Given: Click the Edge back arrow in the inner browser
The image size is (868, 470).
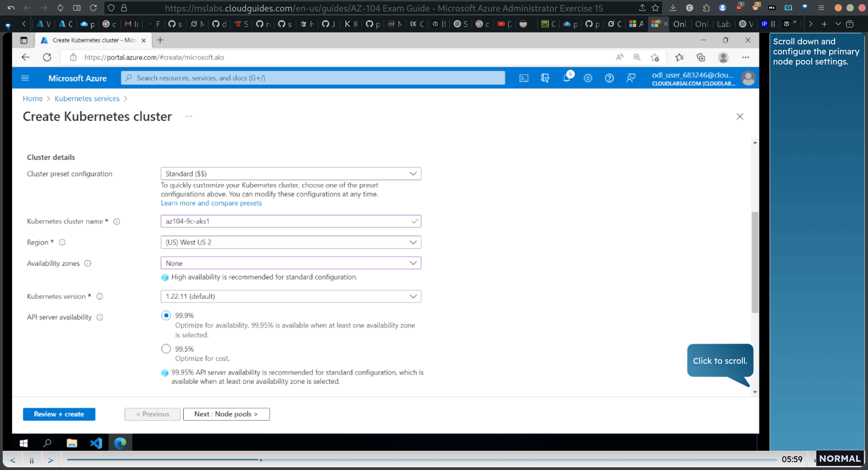Looking at the screenshot, I should [26, 57].
